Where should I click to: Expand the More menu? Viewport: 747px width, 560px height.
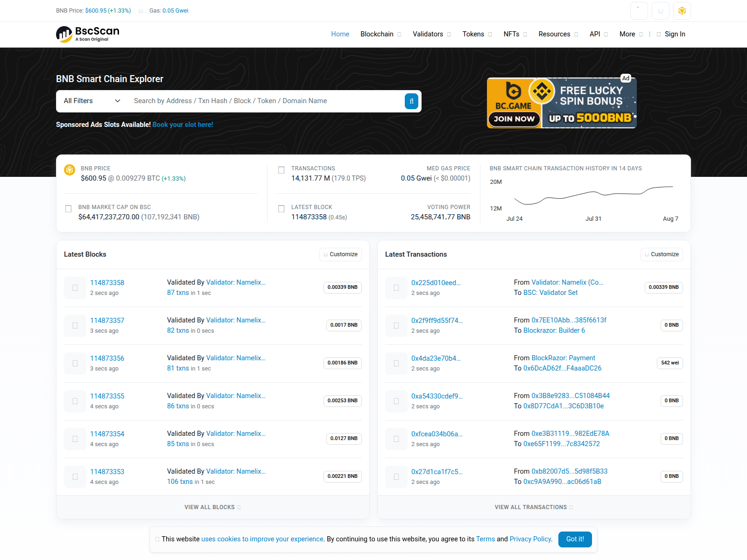[631, 34]
